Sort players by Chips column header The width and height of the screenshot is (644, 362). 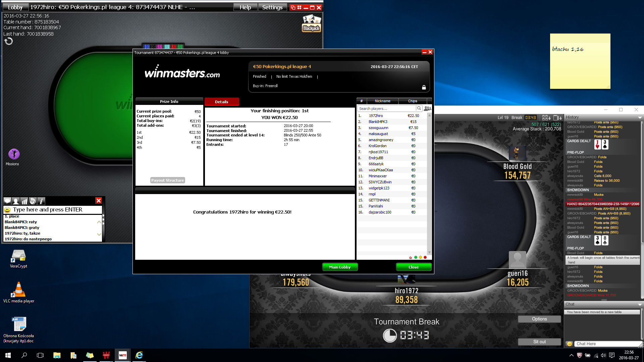(413, 101)
